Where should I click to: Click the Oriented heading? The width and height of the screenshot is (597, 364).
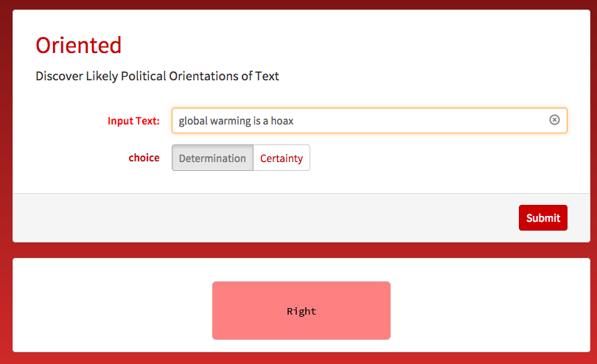(78, 45)
